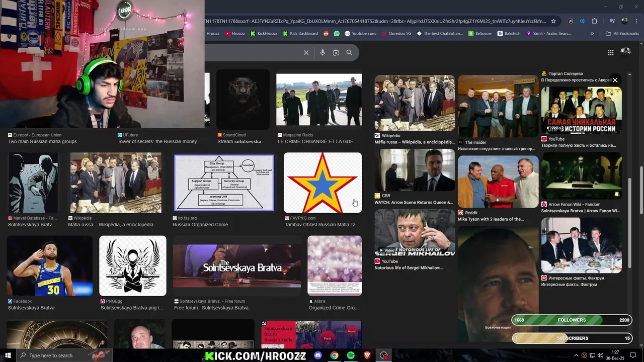
Task: Open the Sergei Mikhailov YouTube video thumbnail
Action: click(415, 232)
